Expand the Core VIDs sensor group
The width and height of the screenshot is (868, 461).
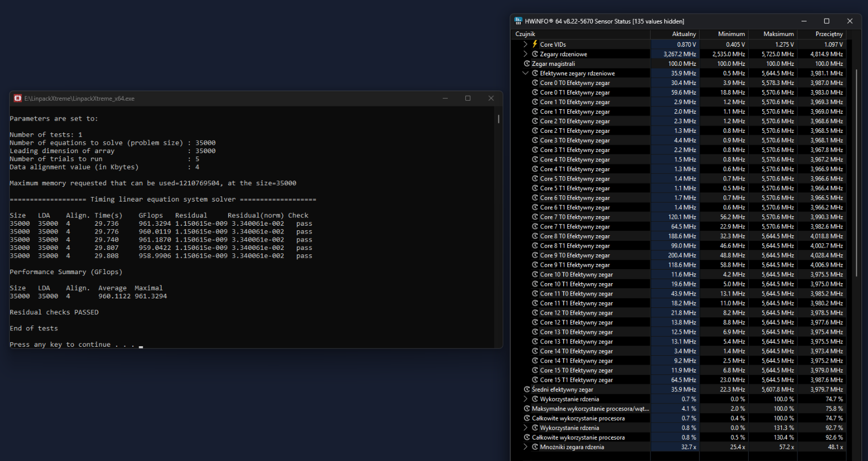point(526,44)
